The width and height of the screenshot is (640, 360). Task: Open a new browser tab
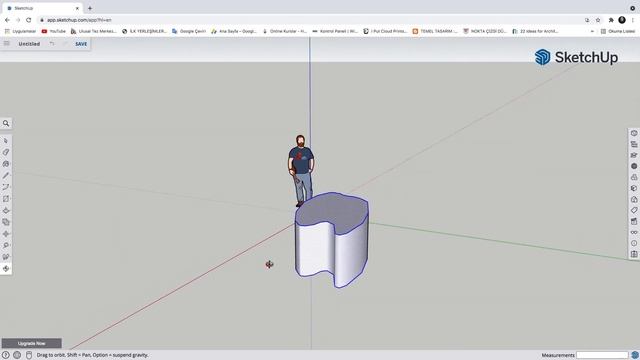(x=90, y=8)
